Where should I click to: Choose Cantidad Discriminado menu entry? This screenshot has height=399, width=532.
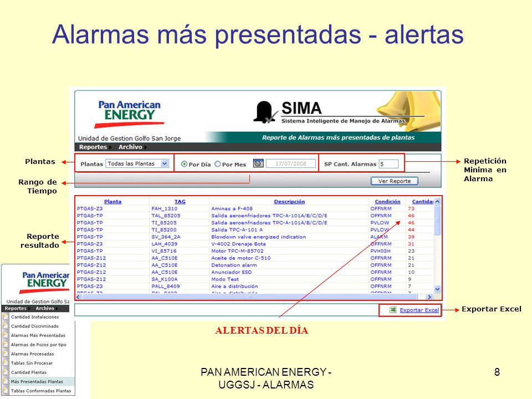(x=34, y=326)
